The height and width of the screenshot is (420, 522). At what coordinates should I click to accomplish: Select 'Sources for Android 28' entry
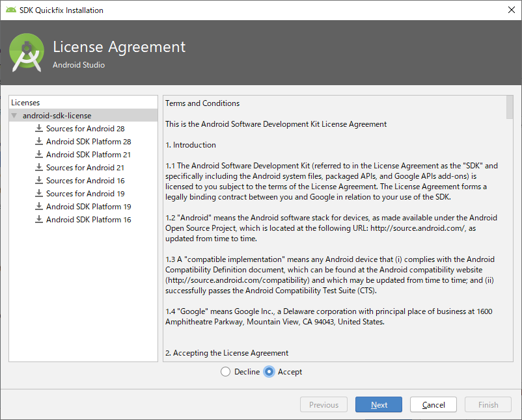[85, 128]
